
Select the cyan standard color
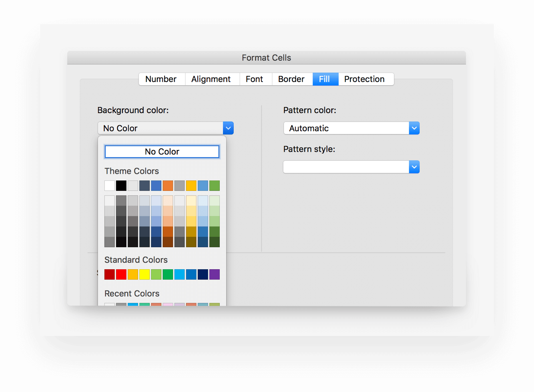(x=179, y=274)
